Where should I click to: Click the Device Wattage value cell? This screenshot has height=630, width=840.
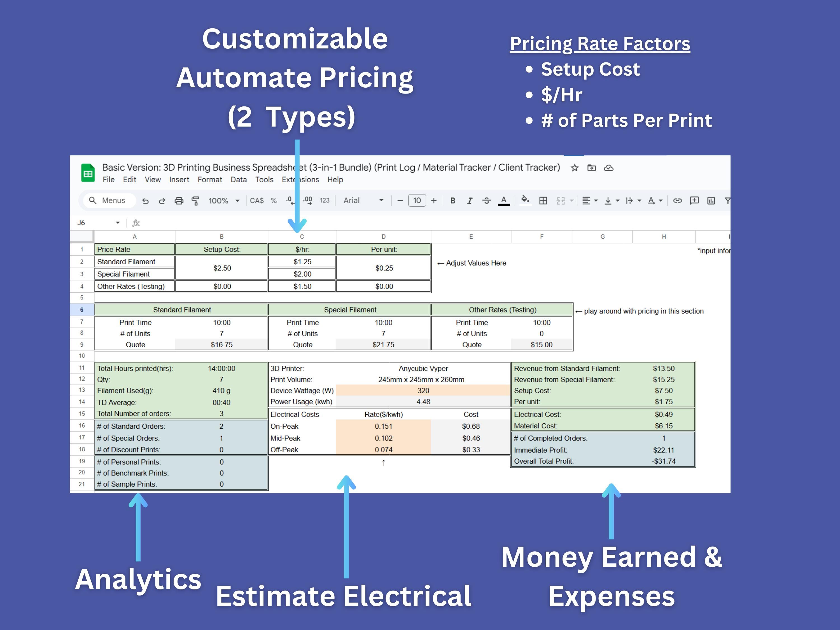click(x=423, y=390)
